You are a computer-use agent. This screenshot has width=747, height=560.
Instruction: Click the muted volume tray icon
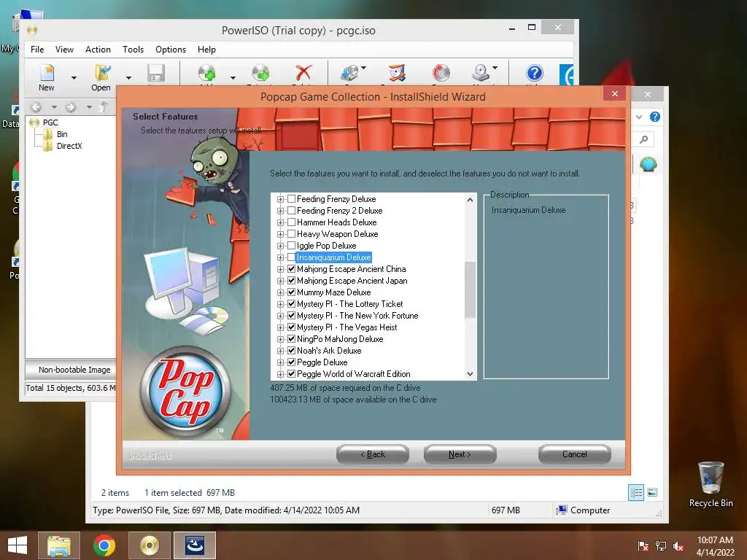(678, 546)
